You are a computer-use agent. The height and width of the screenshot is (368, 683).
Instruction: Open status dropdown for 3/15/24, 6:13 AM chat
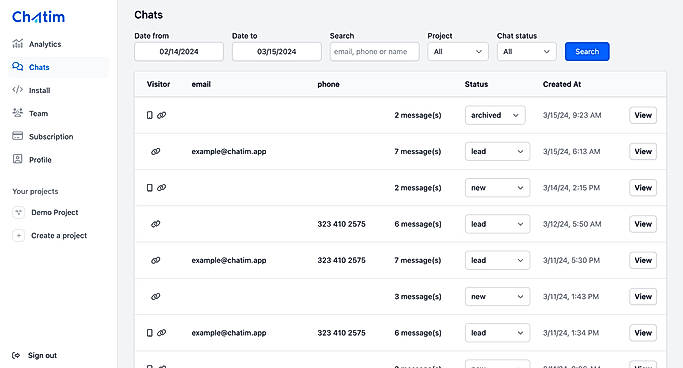(x=497, y=152)
